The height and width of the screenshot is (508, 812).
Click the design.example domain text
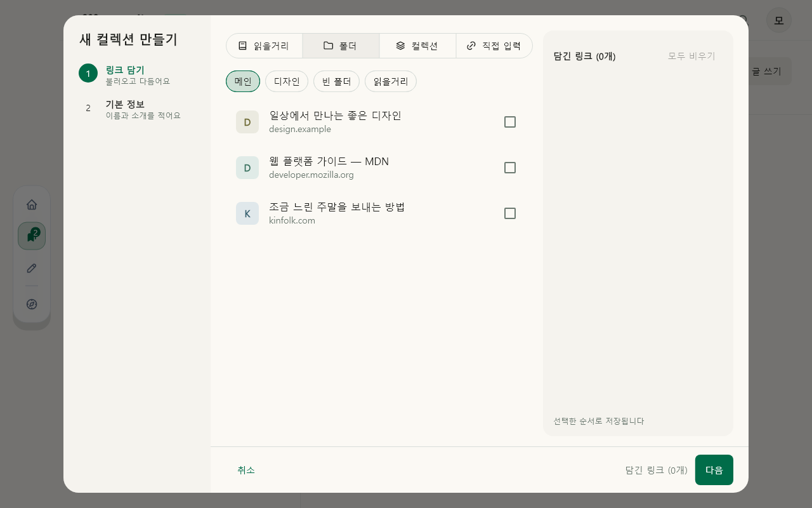pyautogui.click(x=300, y=130)
